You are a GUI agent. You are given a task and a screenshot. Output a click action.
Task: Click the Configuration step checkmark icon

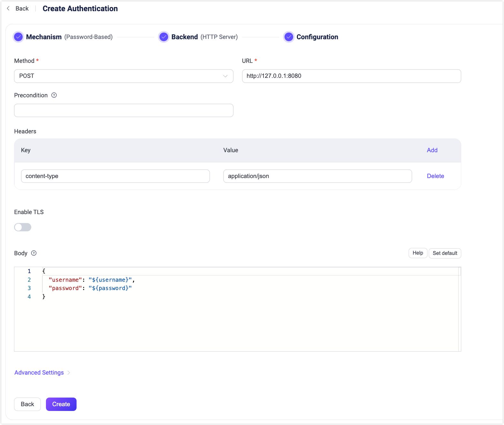[289, 37]
